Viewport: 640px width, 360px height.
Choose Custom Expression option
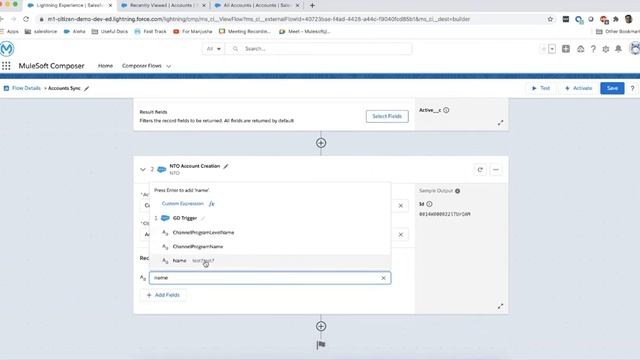pyautogui.click(x=188, y=203)
